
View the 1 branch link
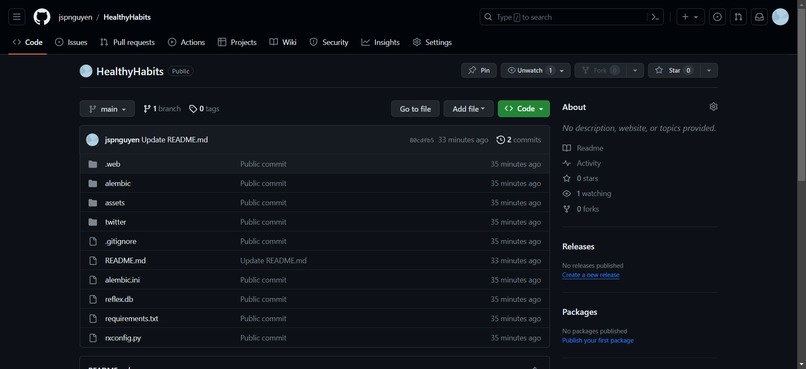tap(162, 109)
